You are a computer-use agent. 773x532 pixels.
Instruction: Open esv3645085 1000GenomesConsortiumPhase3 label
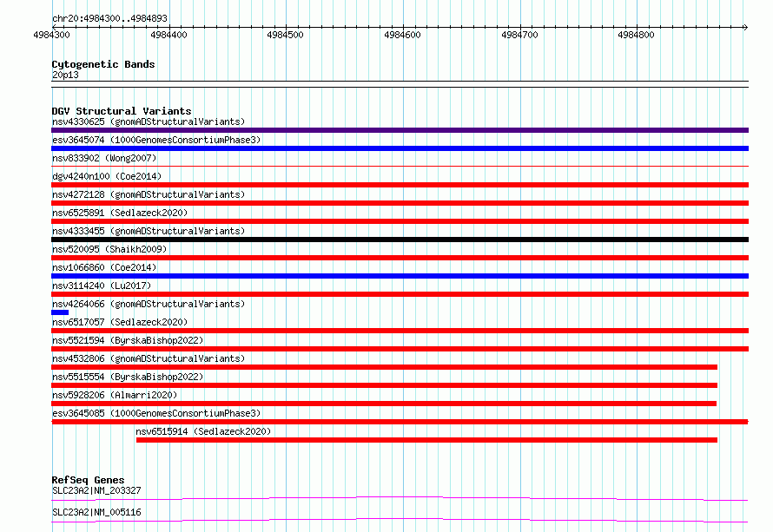[x=156, y=413]
